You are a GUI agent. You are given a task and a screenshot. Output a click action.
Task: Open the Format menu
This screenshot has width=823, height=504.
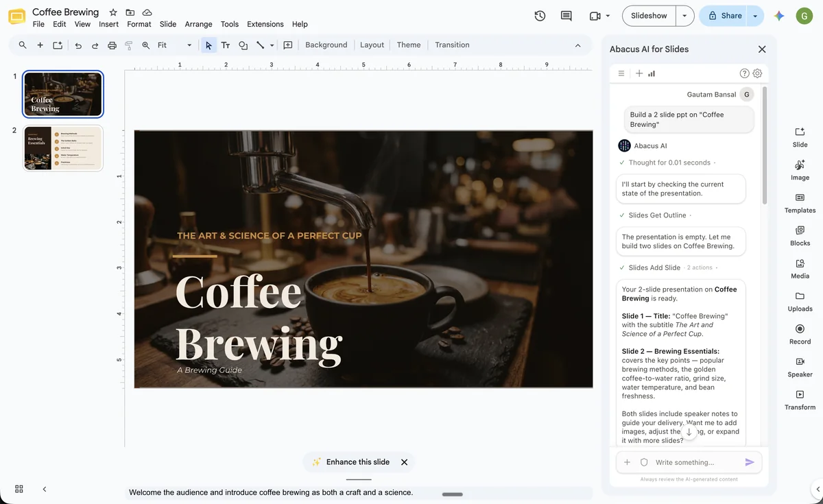pyautogui.click(x=139, y=24)
